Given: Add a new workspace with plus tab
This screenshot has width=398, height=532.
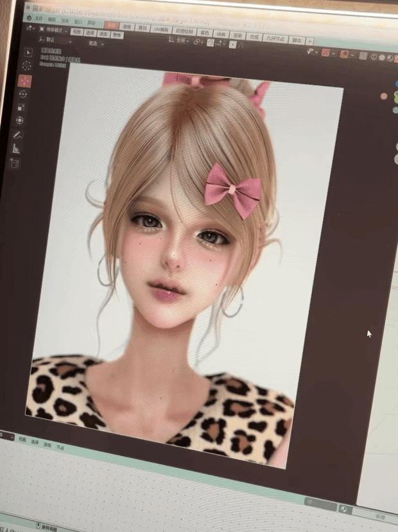Looking at the screenshot, I should point(310,41).
